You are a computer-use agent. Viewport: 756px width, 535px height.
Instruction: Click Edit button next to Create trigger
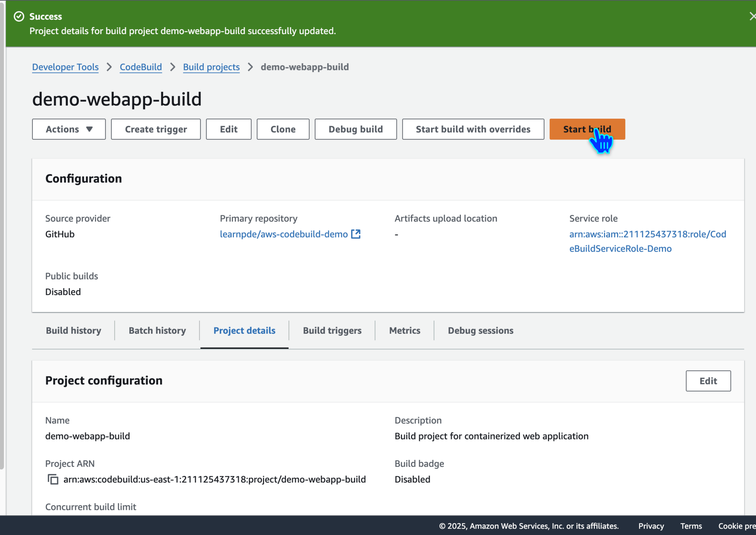[x=229, y=129]
